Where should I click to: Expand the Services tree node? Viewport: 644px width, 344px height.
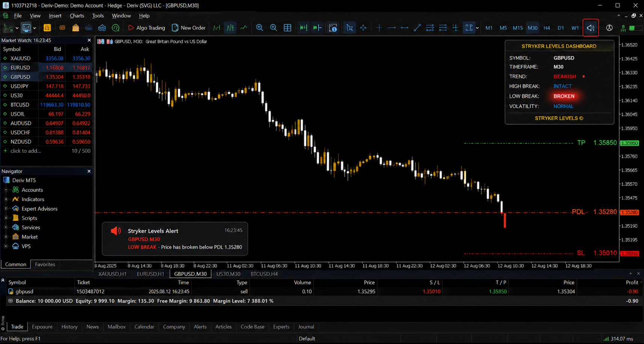pos(6,227)
